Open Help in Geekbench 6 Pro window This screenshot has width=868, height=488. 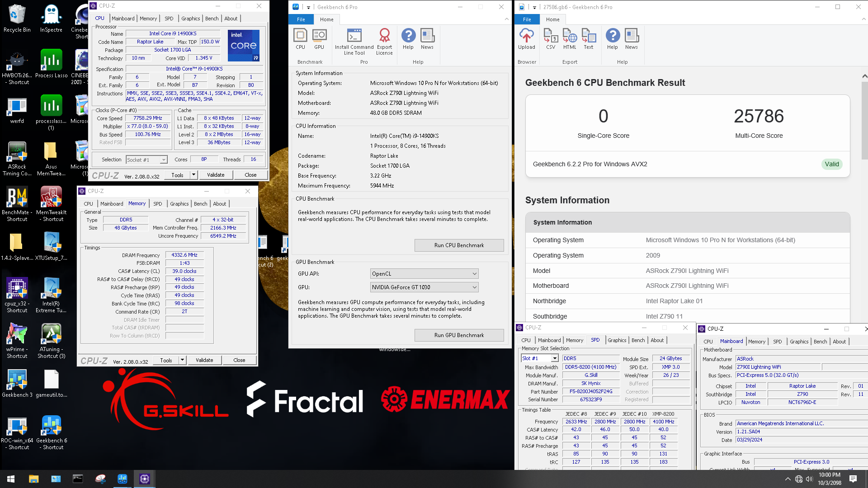(408, 39)
